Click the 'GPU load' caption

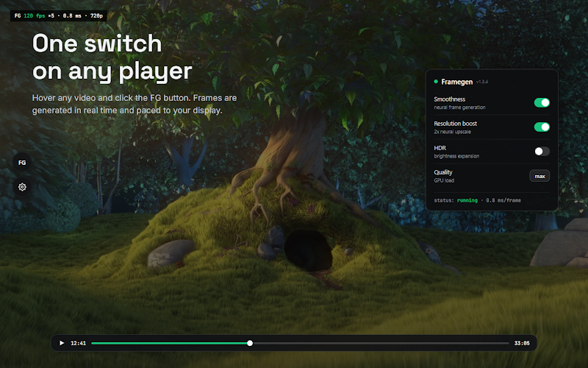pos(444,180)
